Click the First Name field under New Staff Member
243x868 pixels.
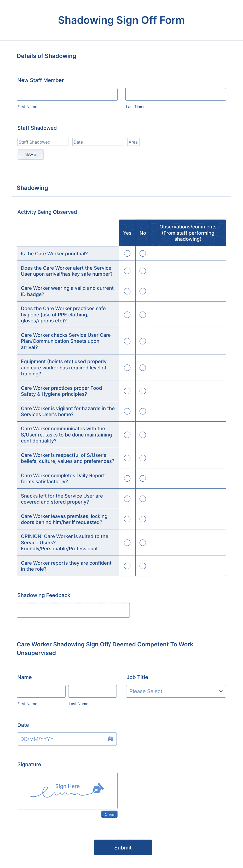[67, 94]
